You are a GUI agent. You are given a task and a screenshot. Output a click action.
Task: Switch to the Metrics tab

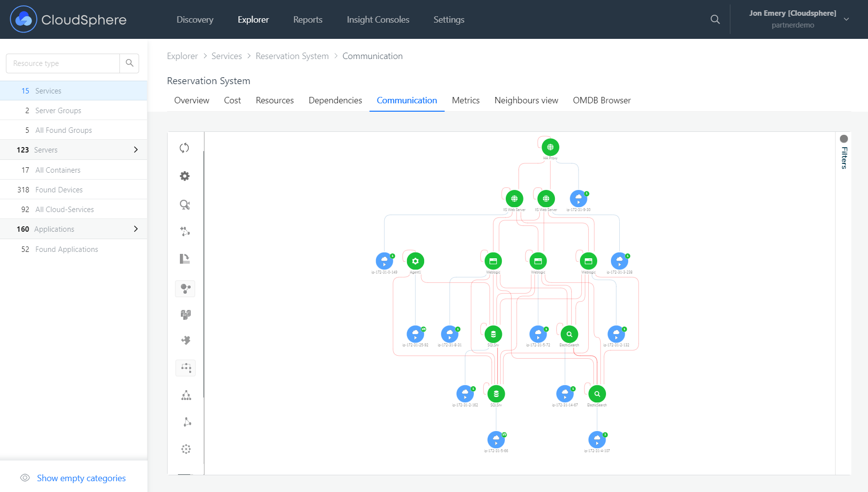[465, 100]
